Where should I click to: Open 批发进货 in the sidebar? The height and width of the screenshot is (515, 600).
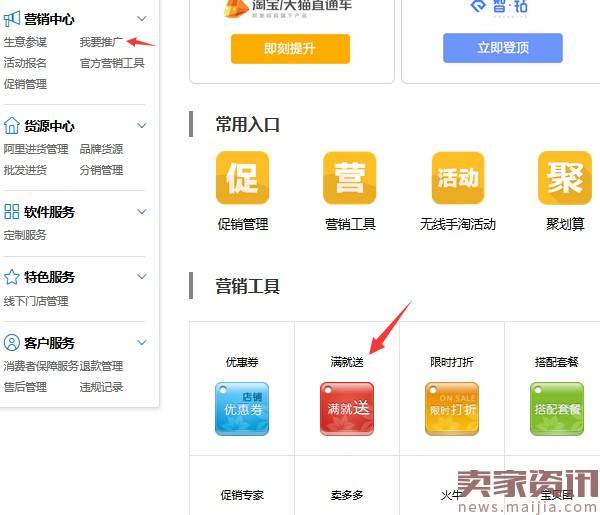click(x=25, y=170)
